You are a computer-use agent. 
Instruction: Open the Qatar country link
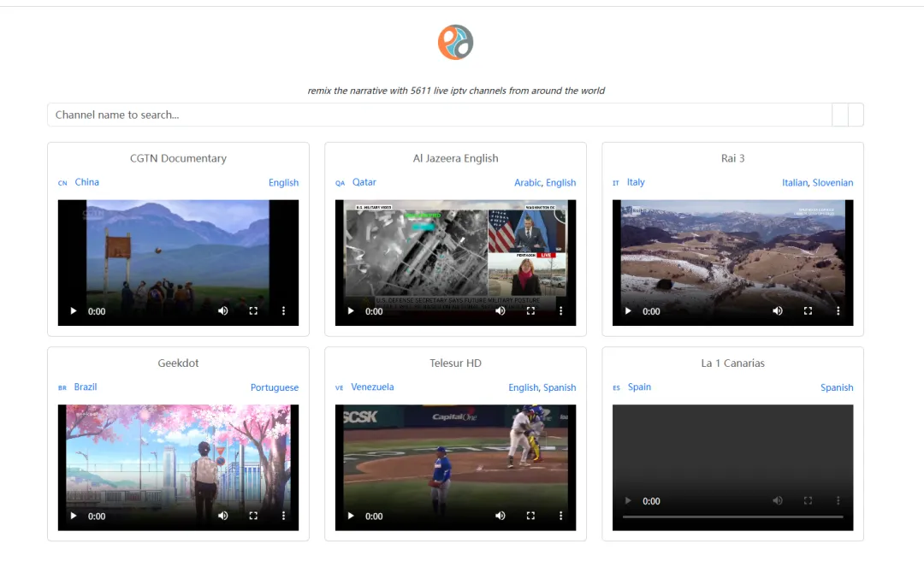(x=364, y=182)
